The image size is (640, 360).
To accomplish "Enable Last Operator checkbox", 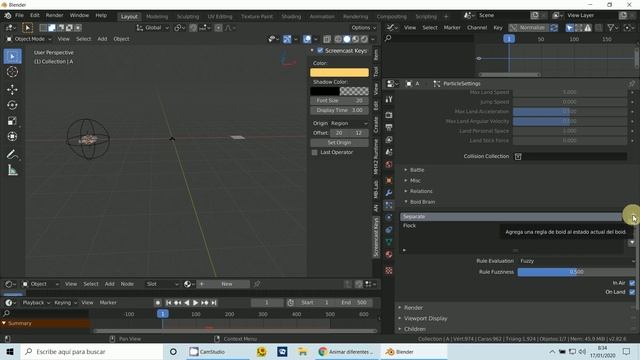I will 315,152.
